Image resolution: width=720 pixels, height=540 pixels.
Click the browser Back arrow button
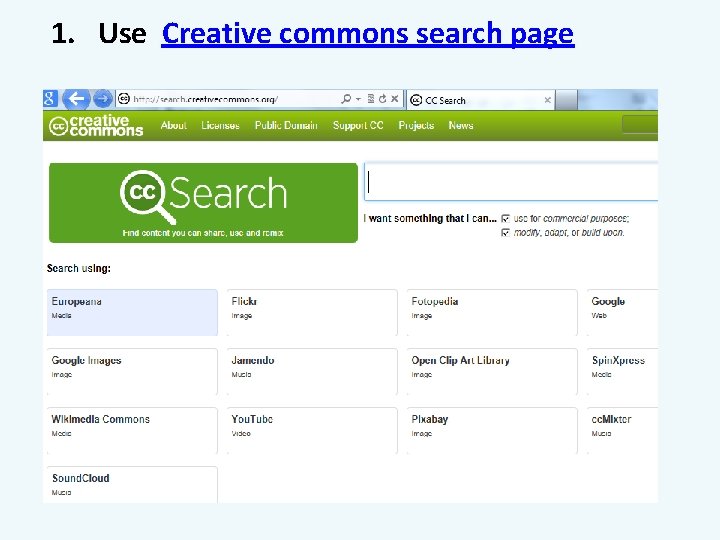point(76,99)
